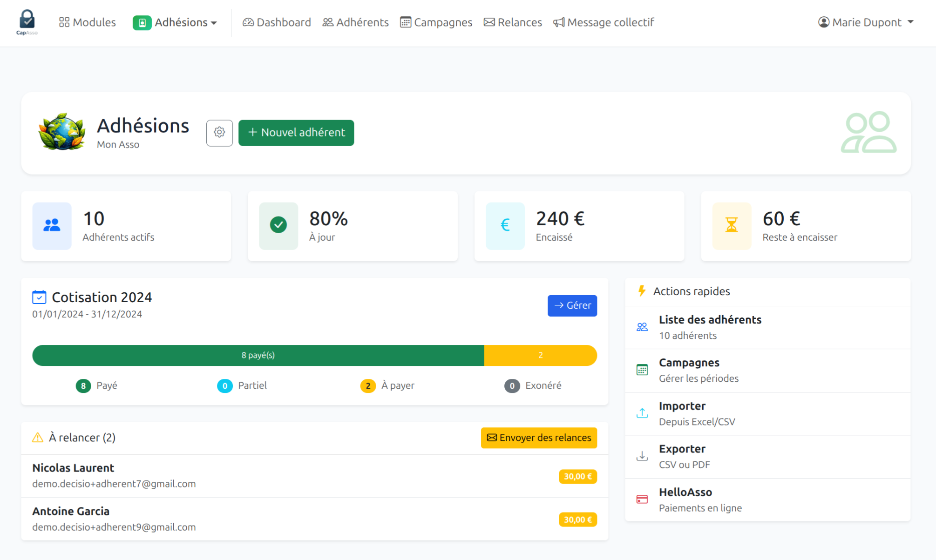Click Envoyer des relances button
Image resolution: width=936 pixels, height=560 pixels.
click(x=539, y=438)
